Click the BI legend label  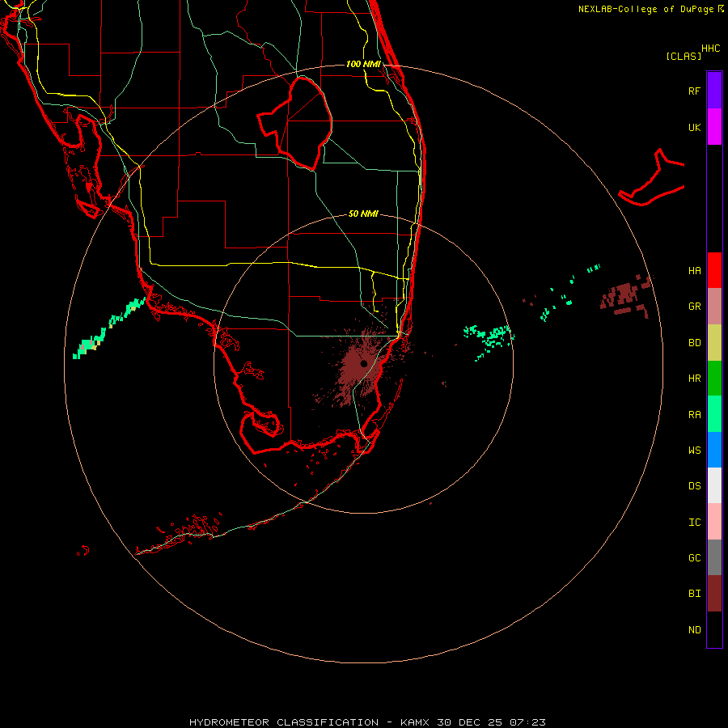[694, 594]
